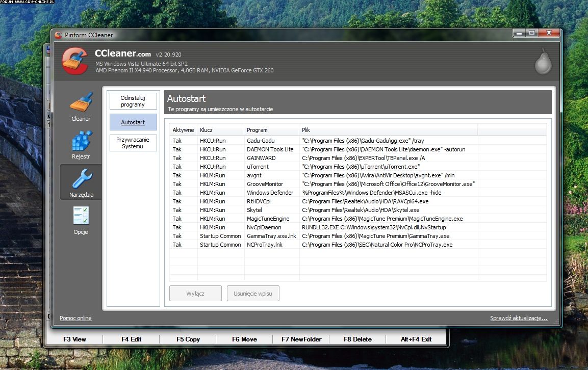Click F7 NewFolder in background window
The height and width of the screenshot is (370, 588).
pos(301,339)
